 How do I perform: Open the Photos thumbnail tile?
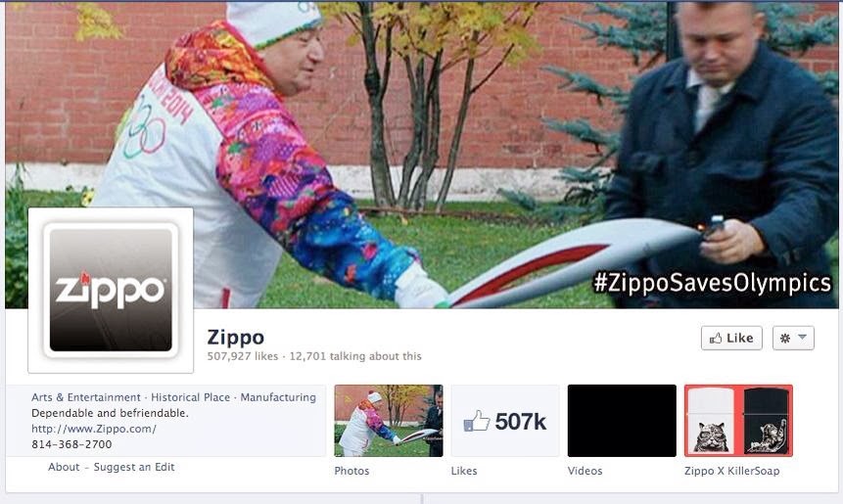pos(389,421)
